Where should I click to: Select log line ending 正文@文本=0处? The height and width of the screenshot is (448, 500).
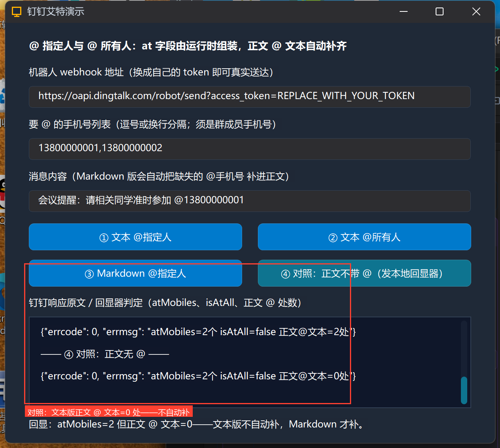[x=198, y=376]
